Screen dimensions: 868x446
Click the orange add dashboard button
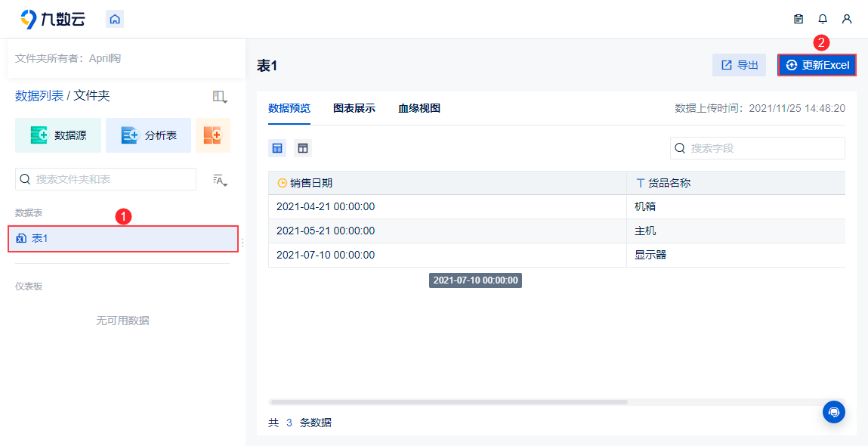[212, 135]
